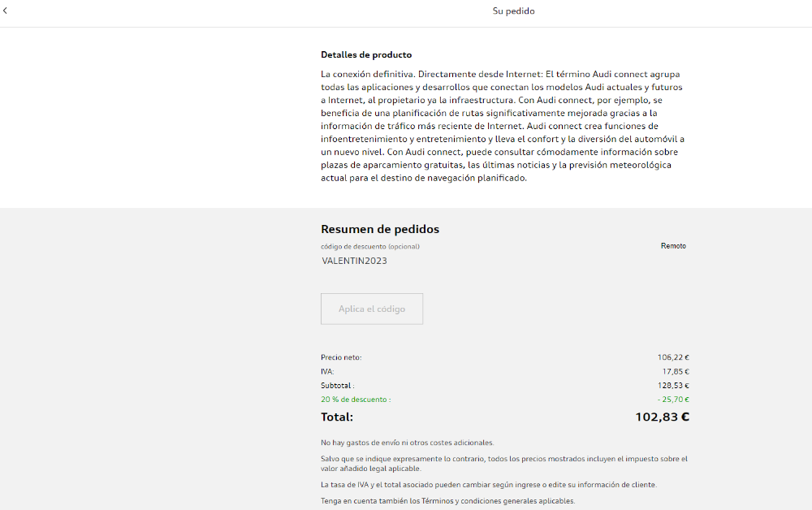Select the 106,22 € net price value
This screenshot has width=812, height=510.
click(x=673, y=357)
